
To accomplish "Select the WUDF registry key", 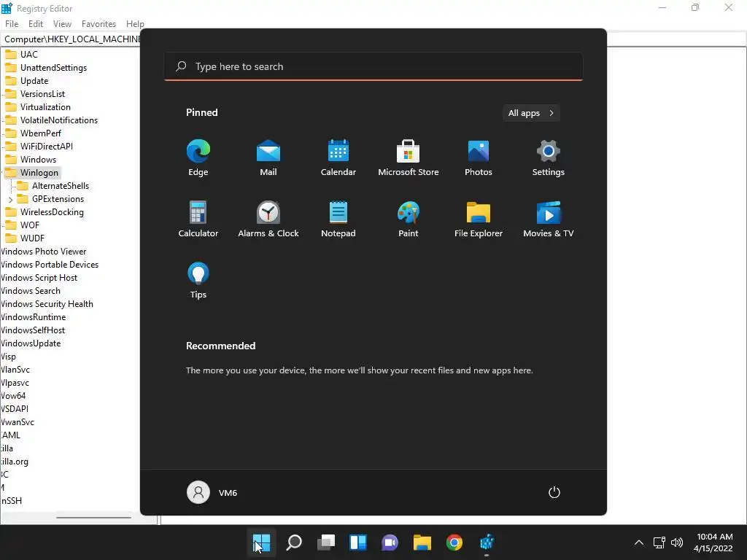I will (32, 238).
